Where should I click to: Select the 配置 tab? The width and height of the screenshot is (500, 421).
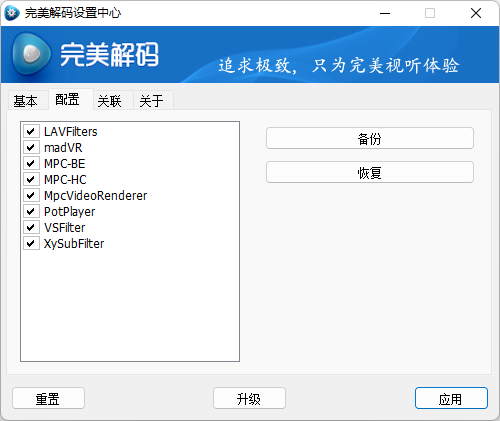click(70, 99)
